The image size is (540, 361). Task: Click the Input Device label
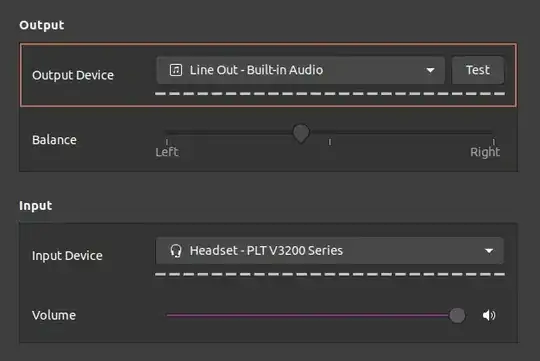[67, 256]
